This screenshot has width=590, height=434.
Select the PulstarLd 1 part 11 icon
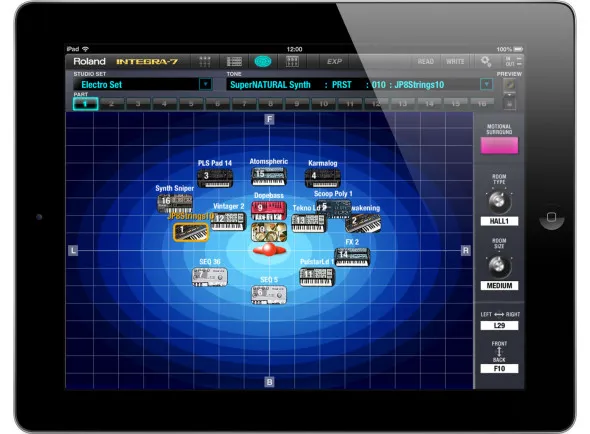tap(317, 277)
